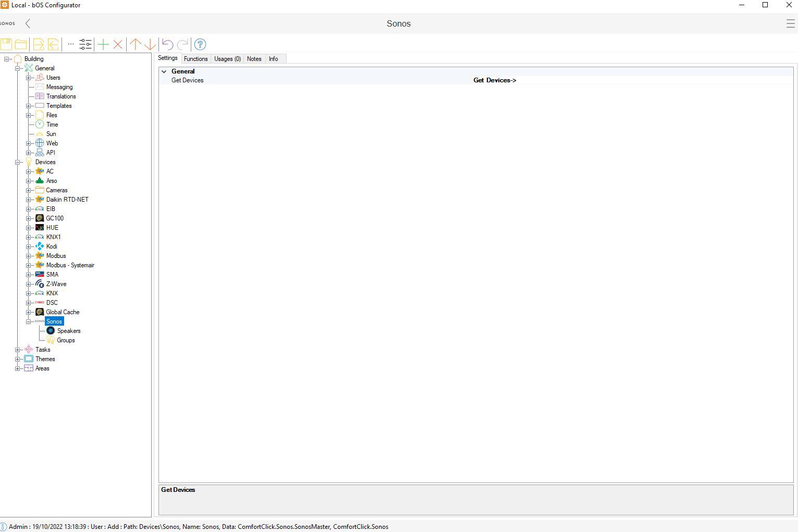Click the info icon in status bar

click(3, 527)
